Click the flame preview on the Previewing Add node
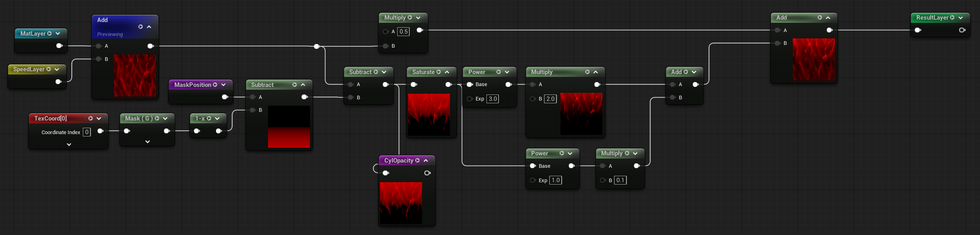980x235 pixels. tap(135, 76)
